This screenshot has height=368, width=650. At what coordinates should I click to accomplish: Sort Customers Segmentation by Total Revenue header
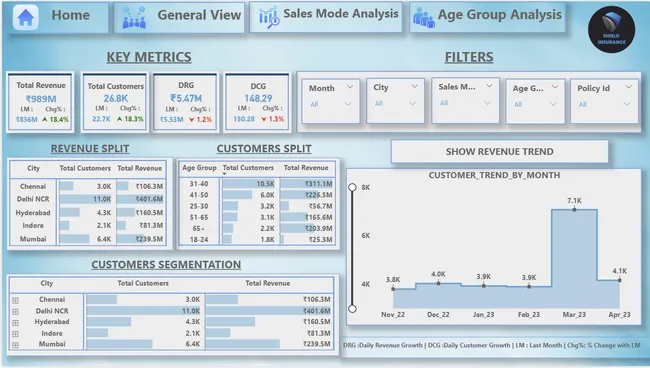coord(267,283)
